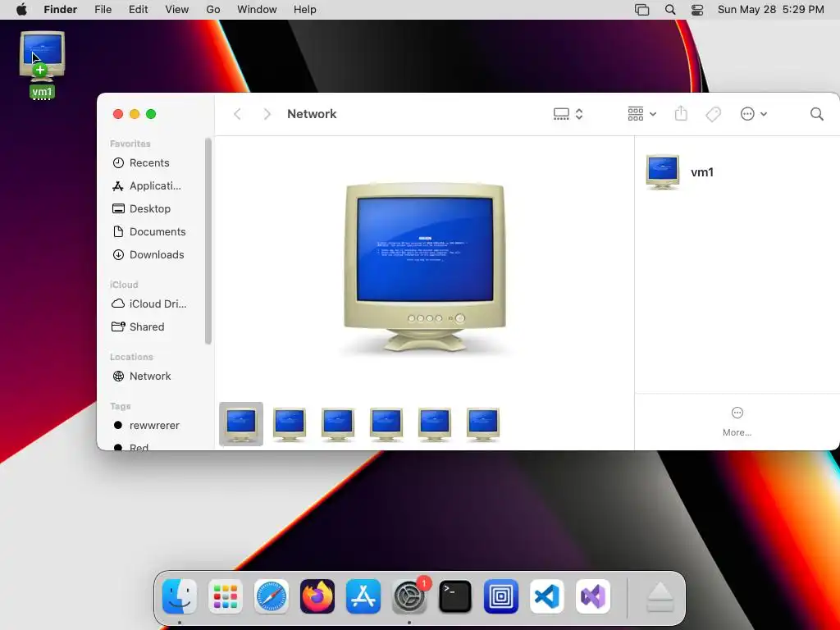Go forward in Finder window
Screen dimensions: 840x630
point(267,114)
